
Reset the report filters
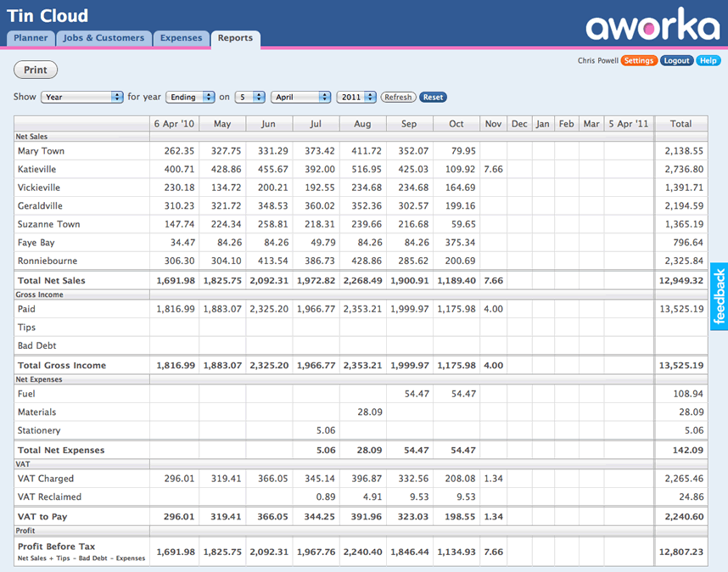click(x=433, y=98)
